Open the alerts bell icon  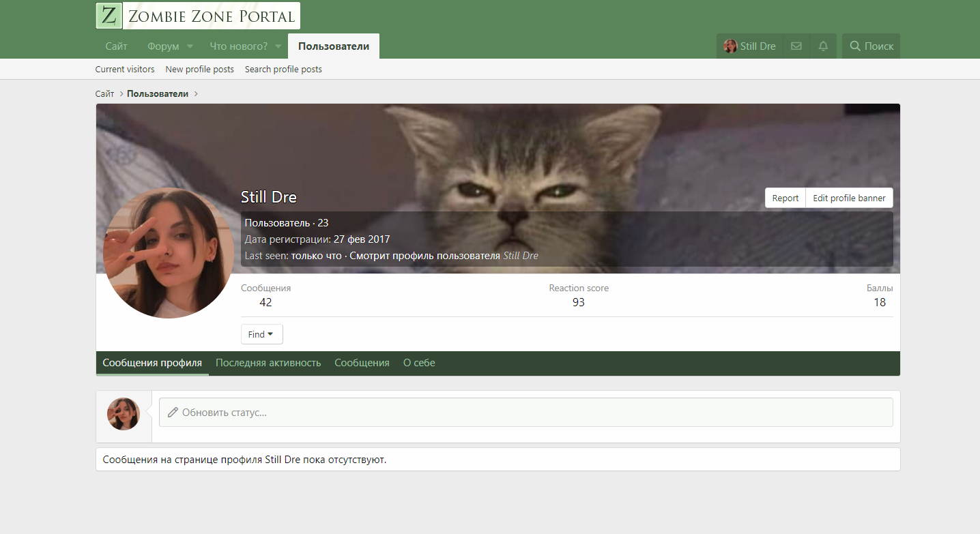point(823,46)
